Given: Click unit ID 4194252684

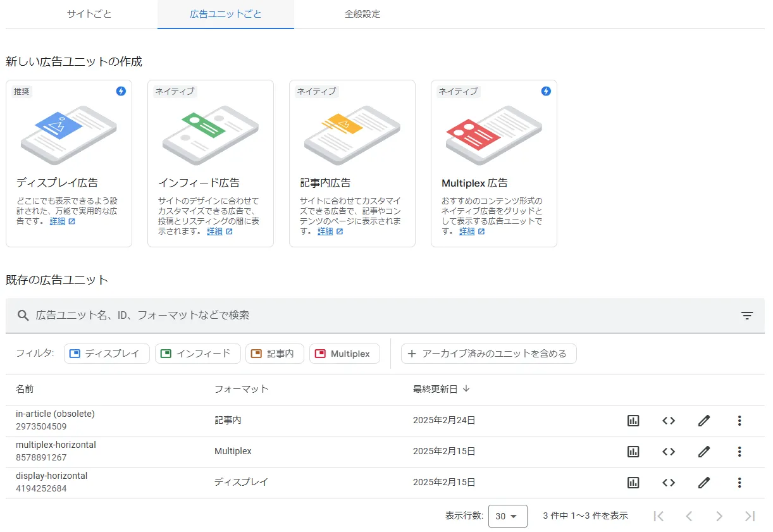Looking at the screenshot, I should click(x=41, y=488).
